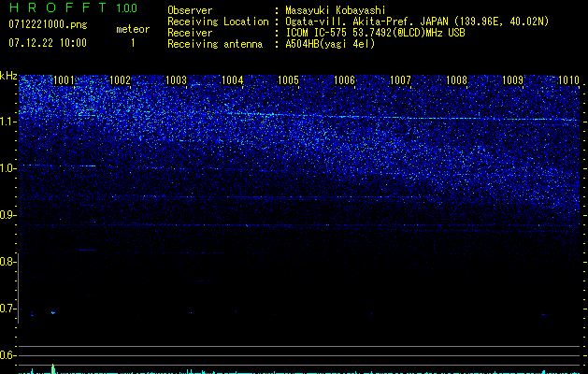Click the 1007 time marker
The image size is (588, 374).
[x=400, y=80]
